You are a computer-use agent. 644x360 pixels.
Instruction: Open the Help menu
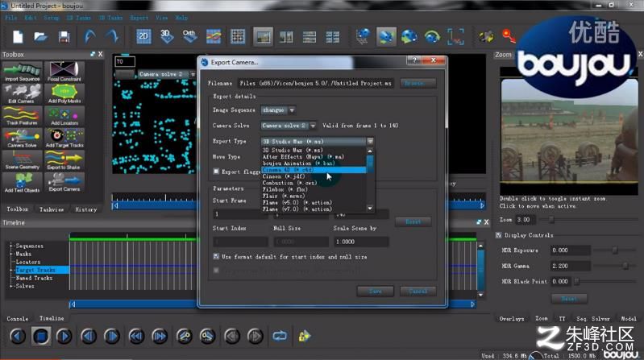coord(181,18)
